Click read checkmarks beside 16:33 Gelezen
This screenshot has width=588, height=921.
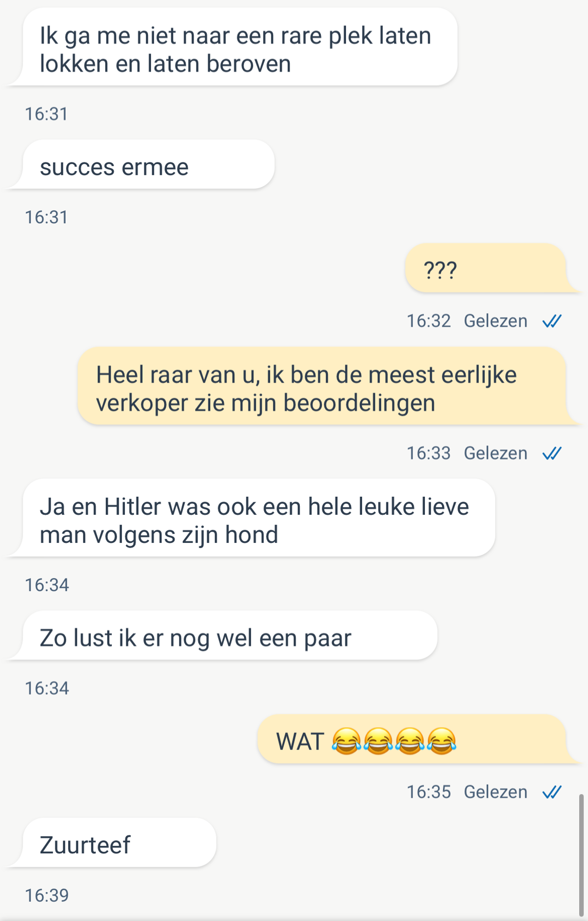552,454
